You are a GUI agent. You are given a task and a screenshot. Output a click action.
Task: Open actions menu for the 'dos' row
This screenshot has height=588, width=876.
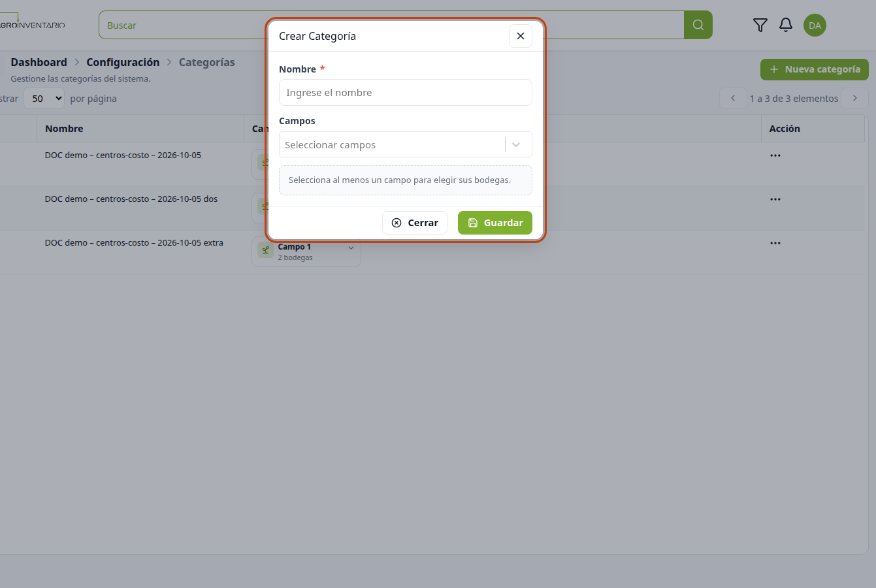coord(775,199)
